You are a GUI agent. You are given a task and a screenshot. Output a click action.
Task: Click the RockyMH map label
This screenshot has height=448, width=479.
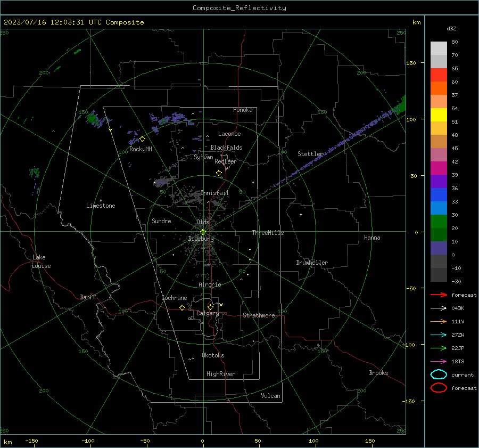141,149
